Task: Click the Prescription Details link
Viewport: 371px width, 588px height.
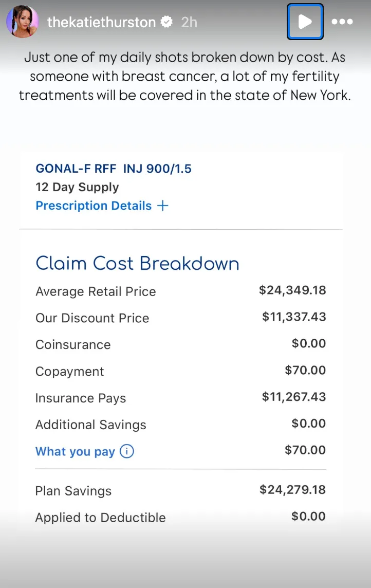Action: (x=94, y=206)
